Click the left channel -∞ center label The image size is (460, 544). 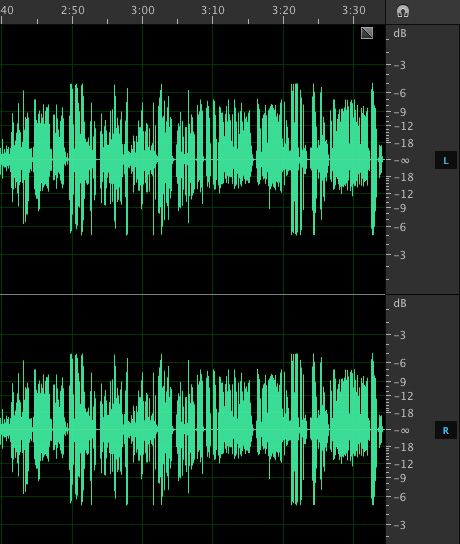coord(402,160)
